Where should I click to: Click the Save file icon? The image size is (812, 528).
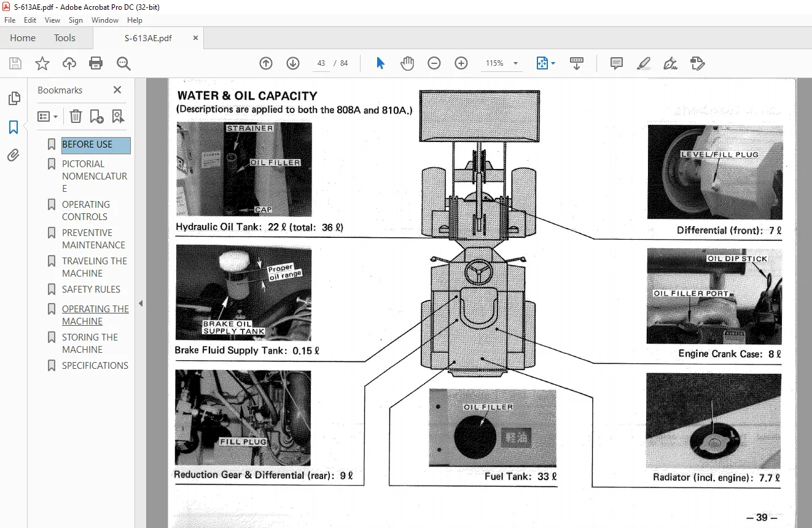15,63
